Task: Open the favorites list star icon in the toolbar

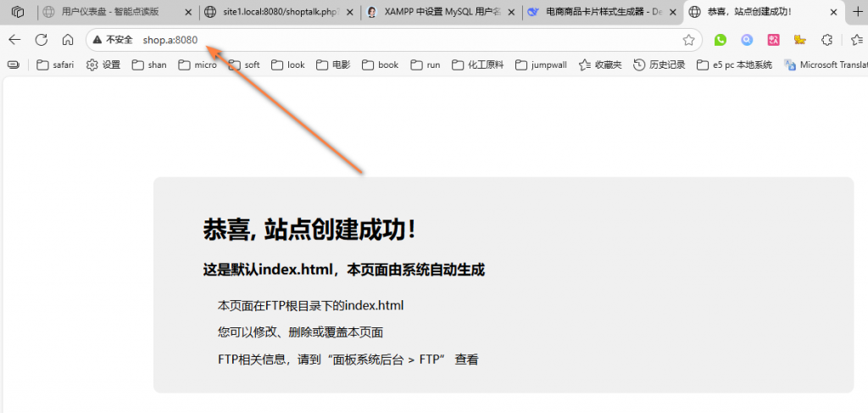Action: 855,40
